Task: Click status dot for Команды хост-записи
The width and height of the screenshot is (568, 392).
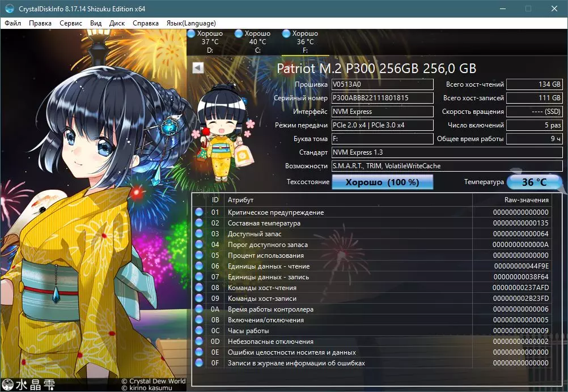Action: (199, 299)
